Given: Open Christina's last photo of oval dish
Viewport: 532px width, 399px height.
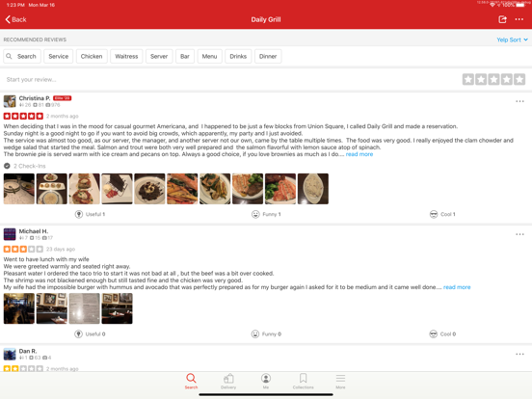Looking at the screenshot, I should click(313, 189).
